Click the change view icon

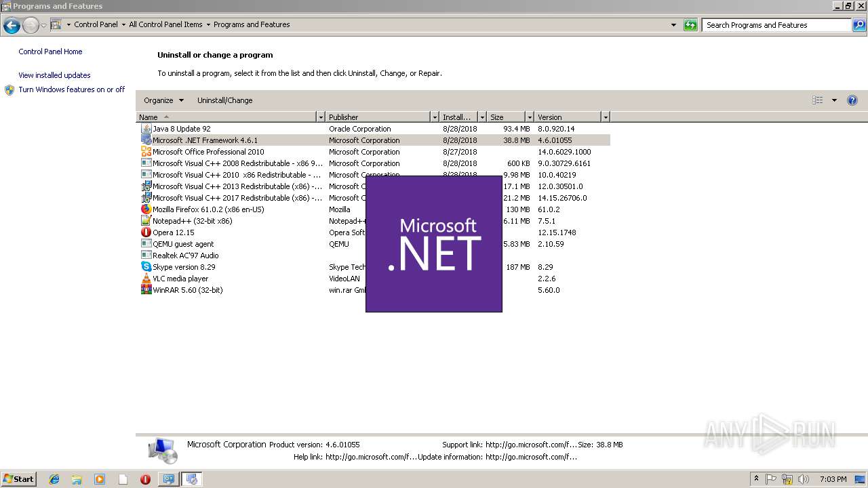(x=817, y=100)
